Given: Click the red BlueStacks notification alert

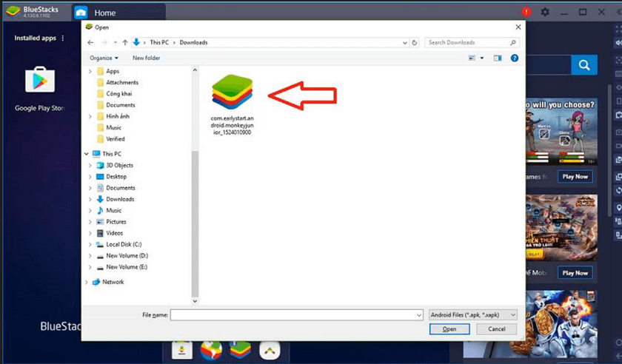Looking at the screenshot, I should 526,12.
